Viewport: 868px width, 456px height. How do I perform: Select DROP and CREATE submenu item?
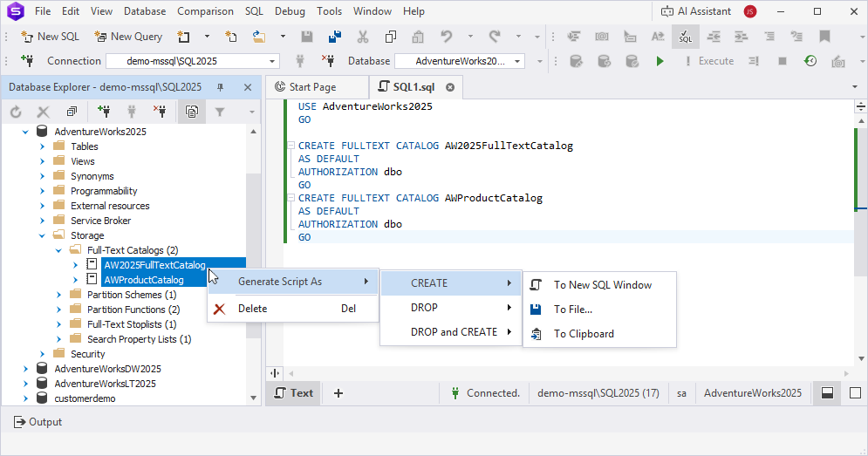(451, 332)
